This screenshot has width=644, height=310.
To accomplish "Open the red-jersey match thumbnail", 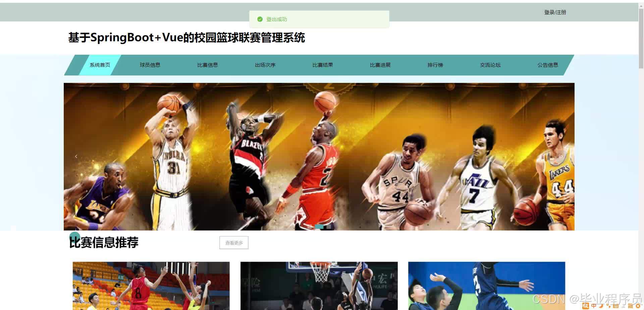I will pos(151,286).
